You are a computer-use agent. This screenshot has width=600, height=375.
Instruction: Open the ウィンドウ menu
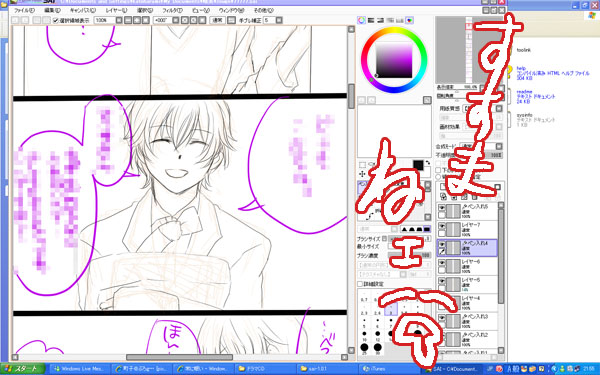(231, 10)
